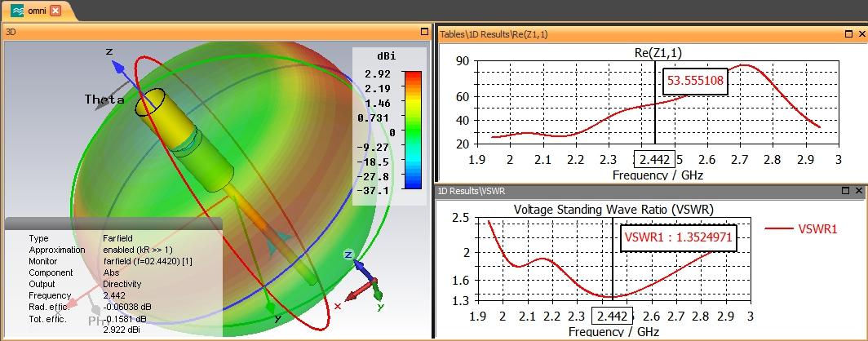
Task: Select the 2.442 marker on VSWR axis
Action: click(x=612, y=317)
